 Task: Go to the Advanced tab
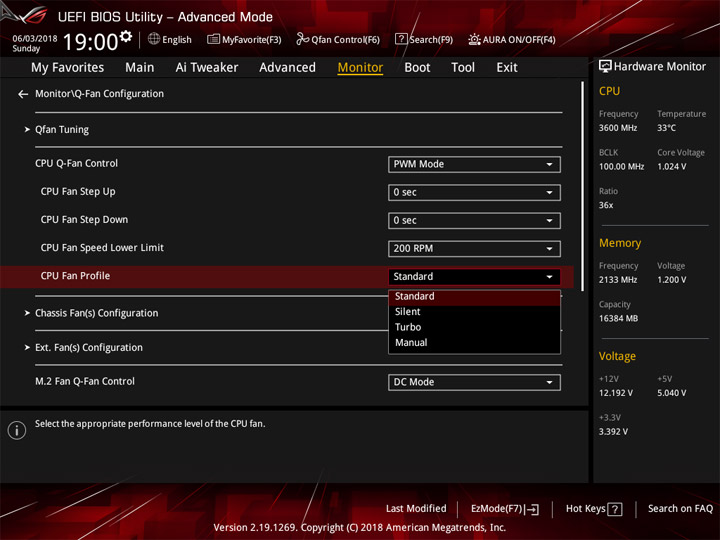[x=287, y=68]
